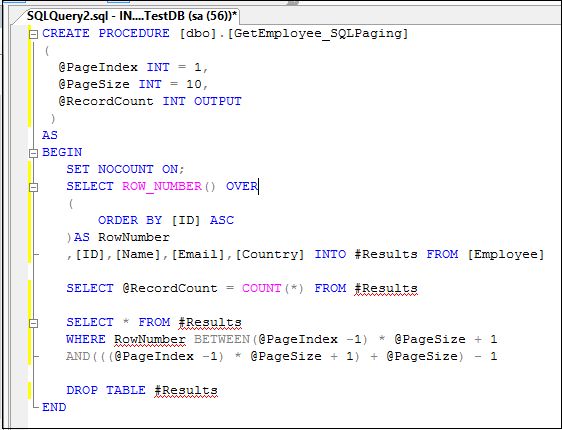The width and height of the screenshot is (562, 430).
Task: Click the @PageSize INT = 10 parameter line
Action: tap(133, 84)
